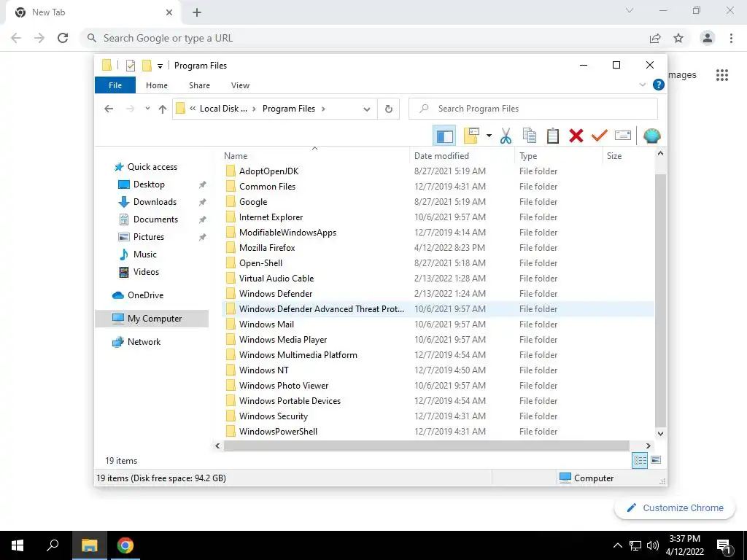Click Local Disk in the breadcrumb
Image resolution: width=747 pixels, height=560 pixels.
coord(223,109)
